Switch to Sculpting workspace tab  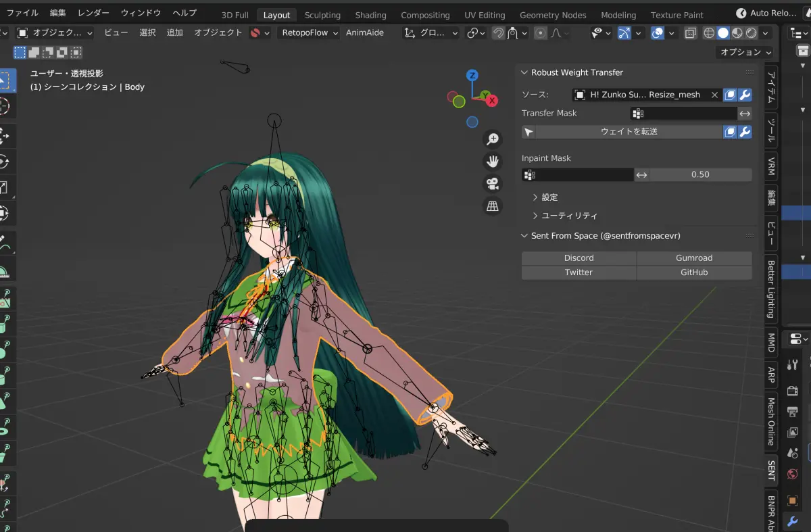pos(322,15)
